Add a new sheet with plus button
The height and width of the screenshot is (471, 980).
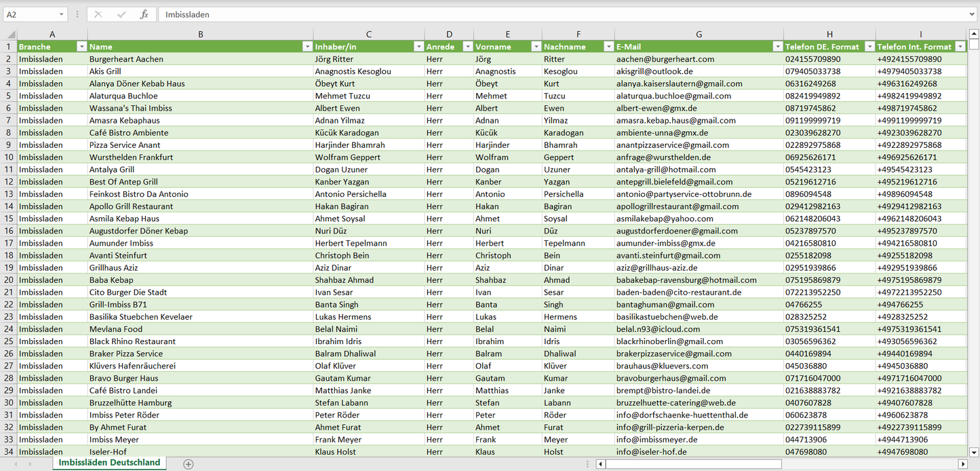tap(189, 464)
